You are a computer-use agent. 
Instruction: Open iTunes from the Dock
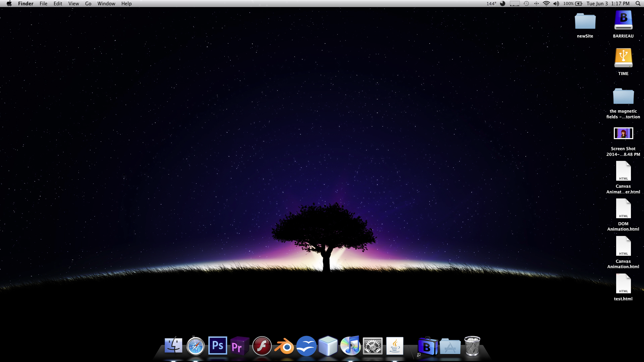coord(350,346)
